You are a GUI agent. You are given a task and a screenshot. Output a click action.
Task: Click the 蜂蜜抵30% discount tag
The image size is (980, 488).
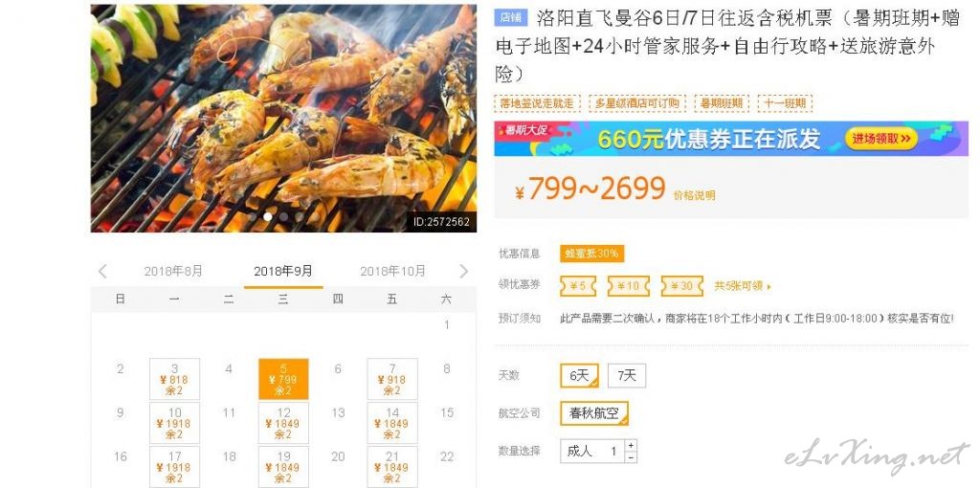coord(591,254)
